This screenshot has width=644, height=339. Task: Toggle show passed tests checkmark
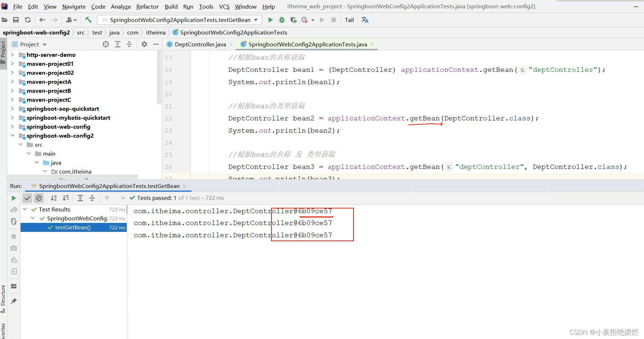(27, 198)
